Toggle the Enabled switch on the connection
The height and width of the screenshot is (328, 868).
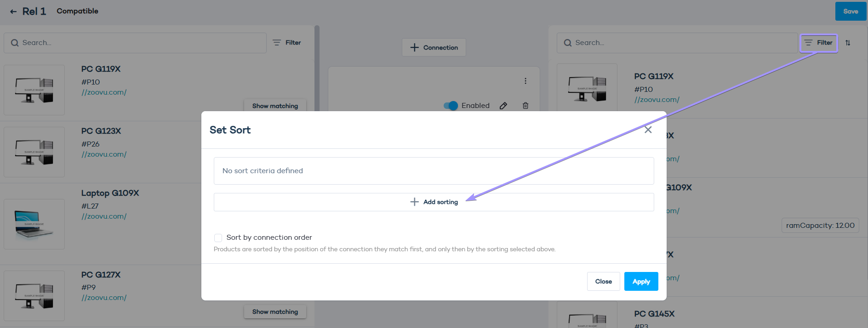(451, 106)
